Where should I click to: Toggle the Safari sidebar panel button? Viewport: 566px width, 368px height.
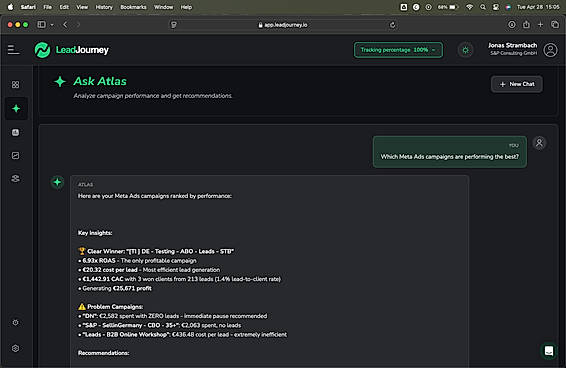pyautogui.click(x=42, y=25)
